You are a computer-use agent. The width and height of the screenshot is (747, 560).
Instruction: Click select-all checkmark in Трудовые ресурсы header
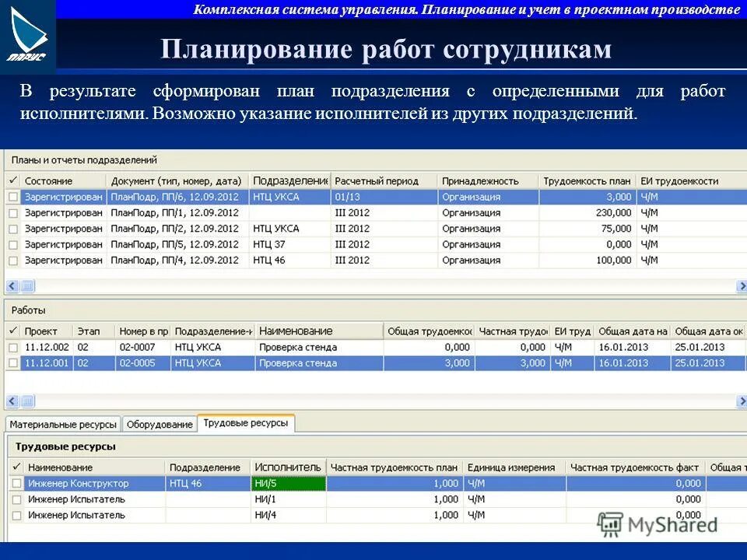tap(16, 467)
